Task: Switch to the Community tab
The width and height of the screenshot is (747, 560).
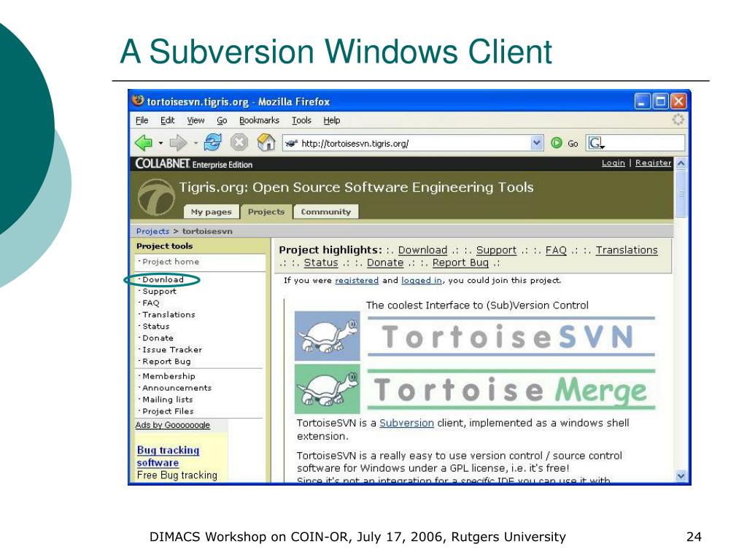Action: click(x=326, y=212)
